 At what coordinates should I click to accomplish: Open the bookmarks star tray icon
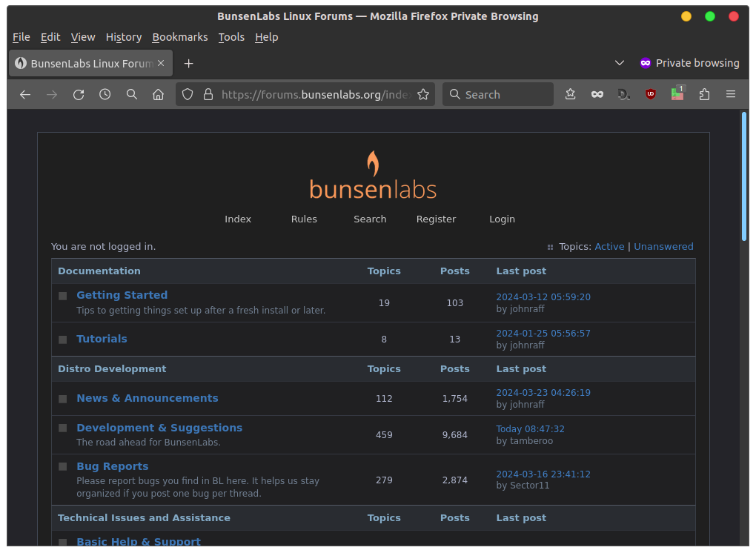[x=571, y=94]
